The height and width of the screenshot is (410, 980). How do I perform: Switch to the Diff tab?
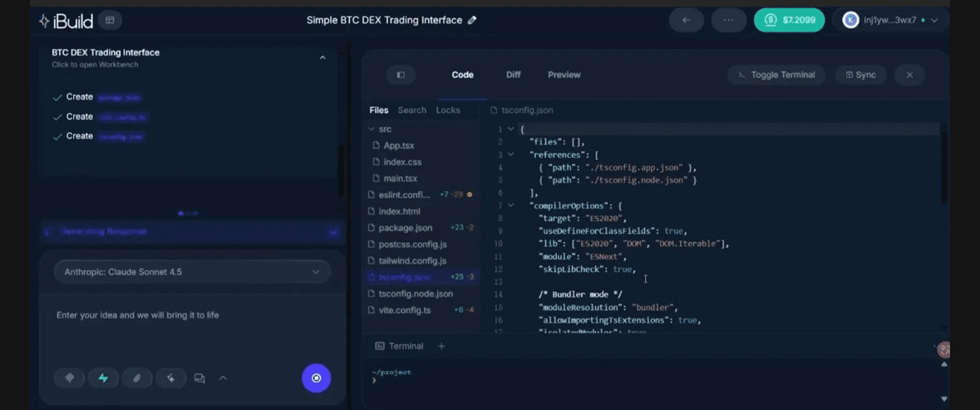(513, 75)
